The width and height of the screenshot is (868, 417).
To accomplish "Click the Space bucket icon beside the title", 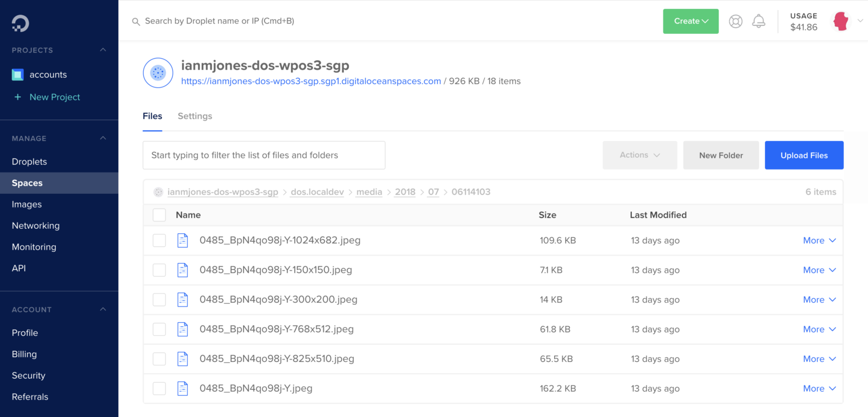I will (158, 73).
